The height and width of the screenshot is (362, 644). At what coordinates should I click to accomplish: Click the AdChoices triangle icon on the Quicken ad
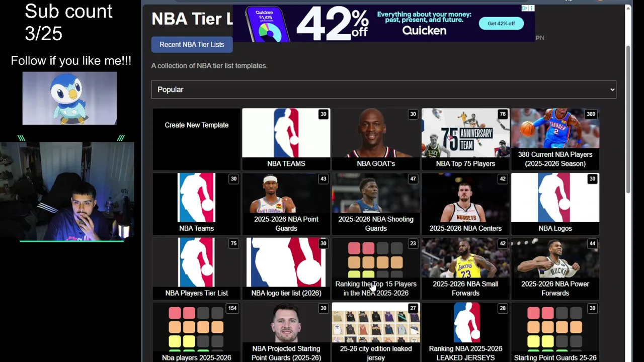click(525, 8)
